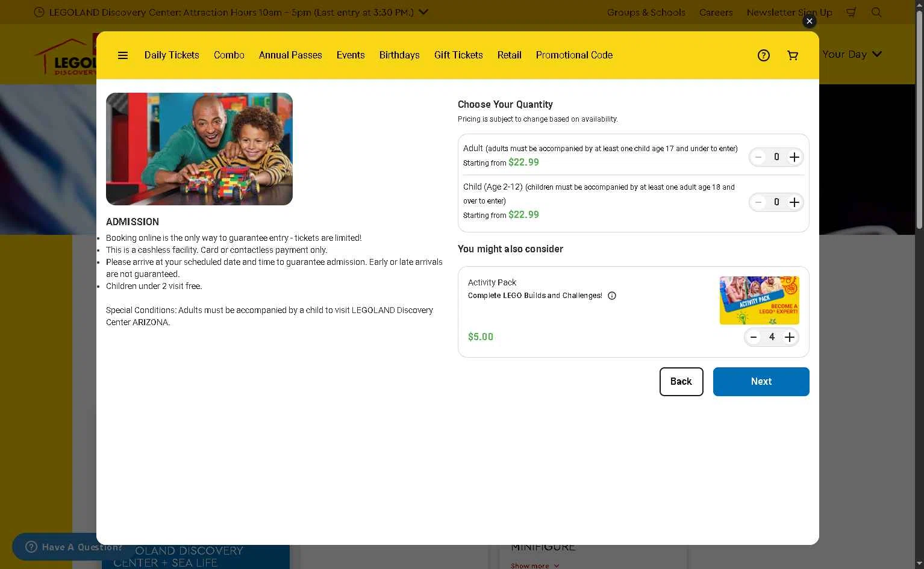Open the Promotional Code tab
This screenshot has width=924, height=569.
[574, 55]
